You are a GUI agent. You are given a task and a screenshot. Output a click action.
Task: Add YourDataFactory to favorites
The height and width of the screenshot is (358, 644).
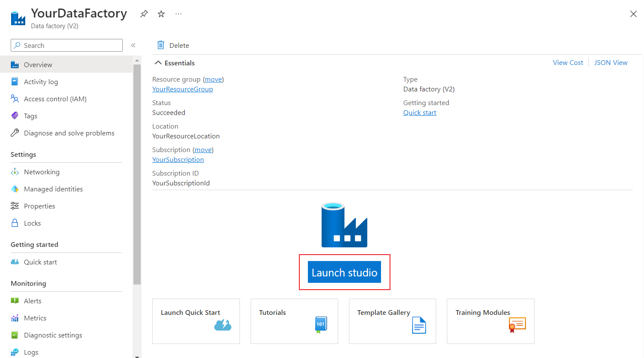coord(161,14)
